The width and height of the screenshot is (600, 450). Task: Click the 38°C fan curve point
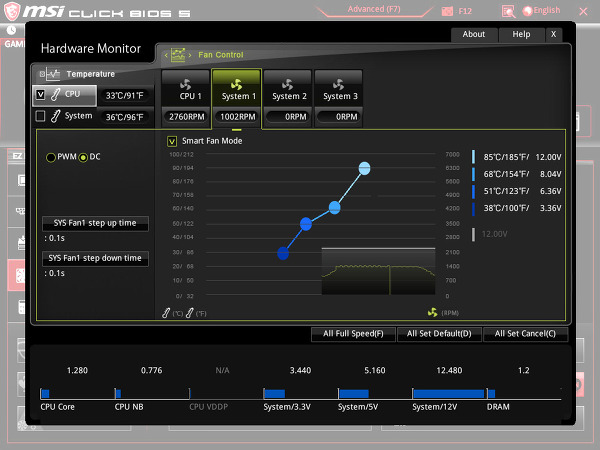283,253
